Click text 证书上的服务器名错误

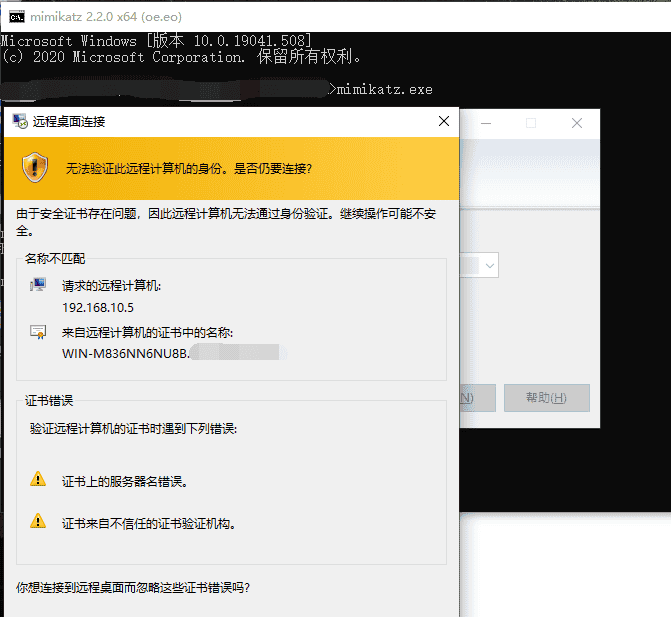[x=125, y=482]
